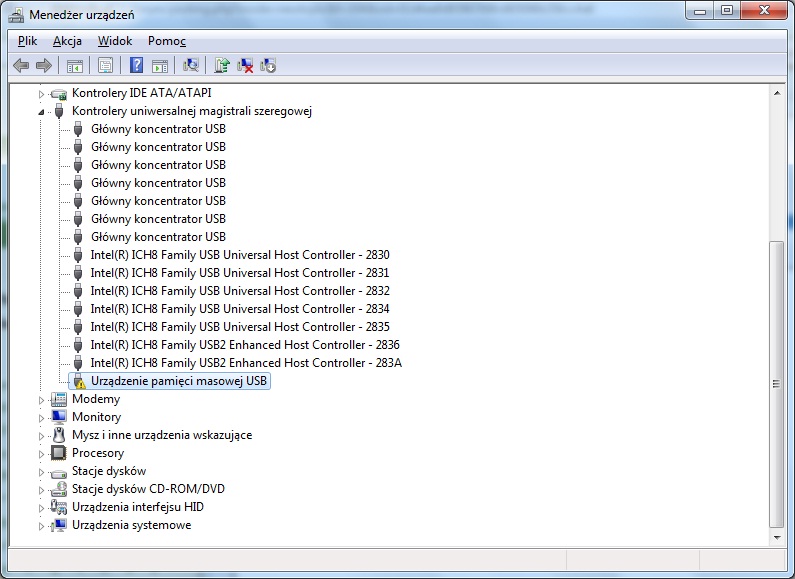Open the Widok menu
The width and height of the screenshot is (795, 579).
point(115,41)
